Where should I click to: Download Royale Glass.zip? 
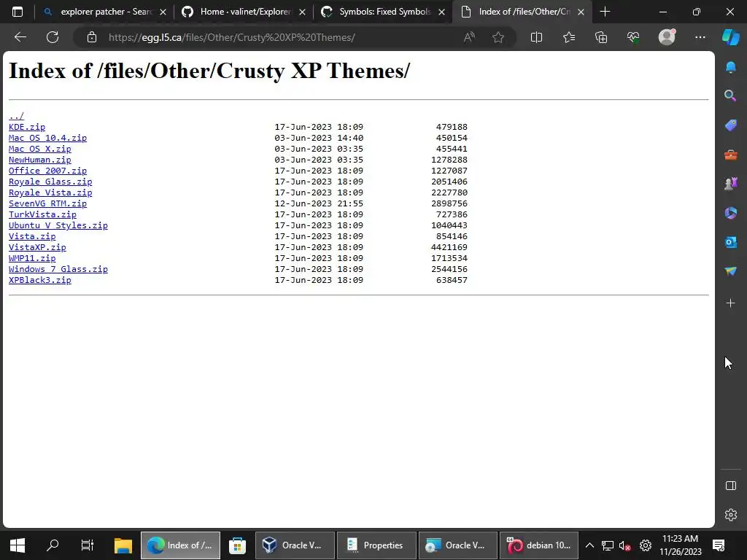tap(50, 182)
